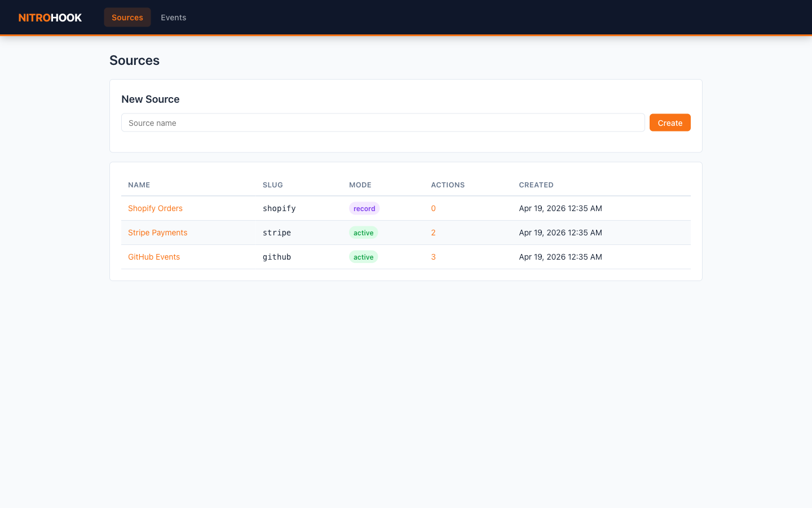This screenshot has height=508, width=812.
Task: Click the active badge in Stripe row
Action: 363,233
